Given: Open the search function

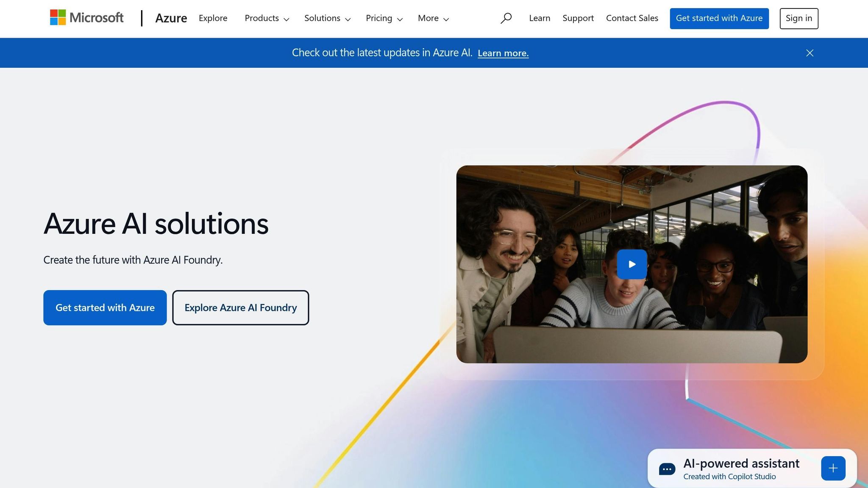Looking at the screenshot, I should [506, 18].
